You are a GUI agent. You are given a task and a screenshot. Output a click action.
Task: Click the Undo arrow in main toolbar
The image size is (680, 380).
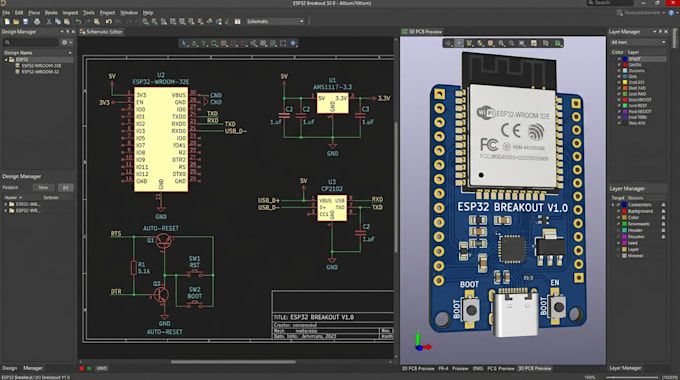[78, 21]
